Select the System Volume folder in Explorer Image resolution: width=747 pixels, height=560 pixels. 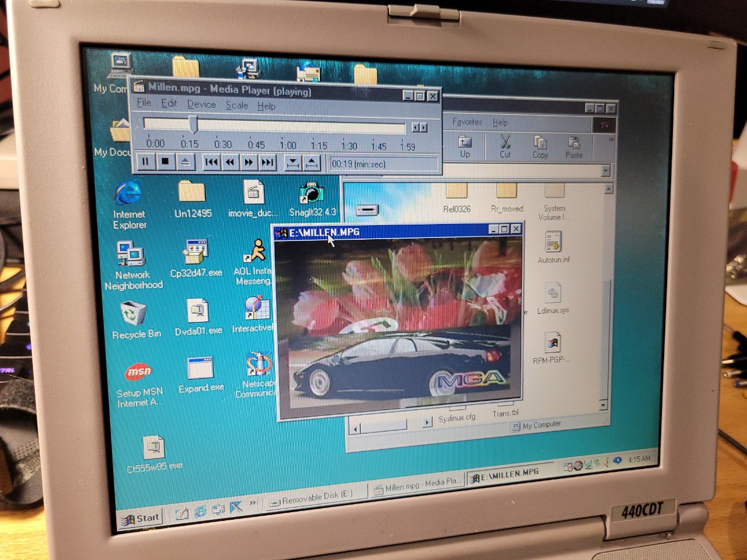[x=554, y=203]
